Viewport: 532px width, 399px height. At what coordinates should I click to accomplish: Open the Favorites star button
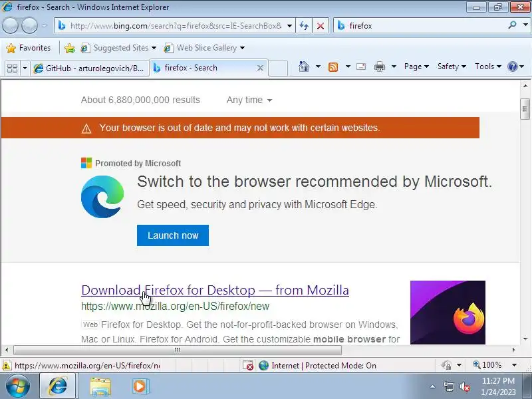pos(29,48)
